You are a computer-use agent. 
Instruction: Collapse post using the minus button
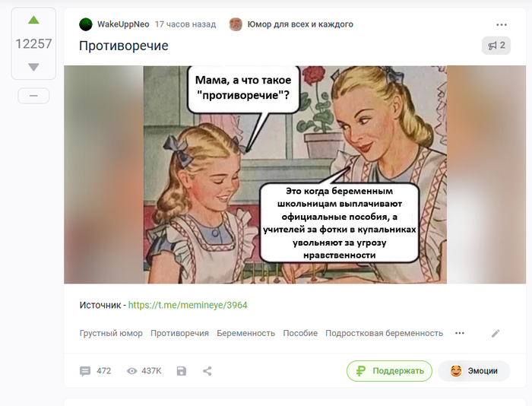pos(33,96)
